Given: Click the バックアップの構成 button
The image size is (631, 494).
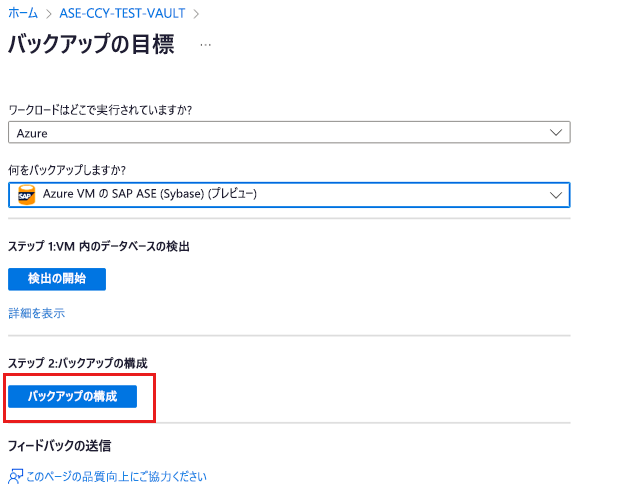Looking at the screenshot, I should pos(72,396).
